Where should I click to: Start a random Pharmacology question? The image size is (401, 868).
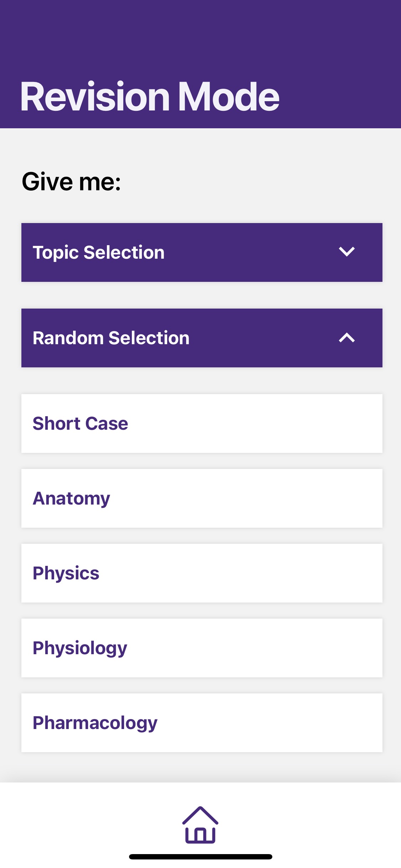(202, 723)
